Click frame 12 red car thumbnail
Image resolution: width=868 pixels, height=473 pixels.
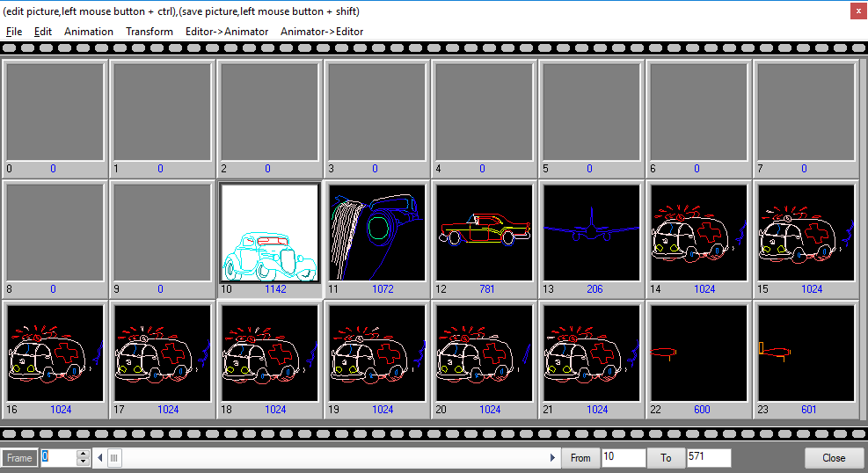(x=484, y=232)
